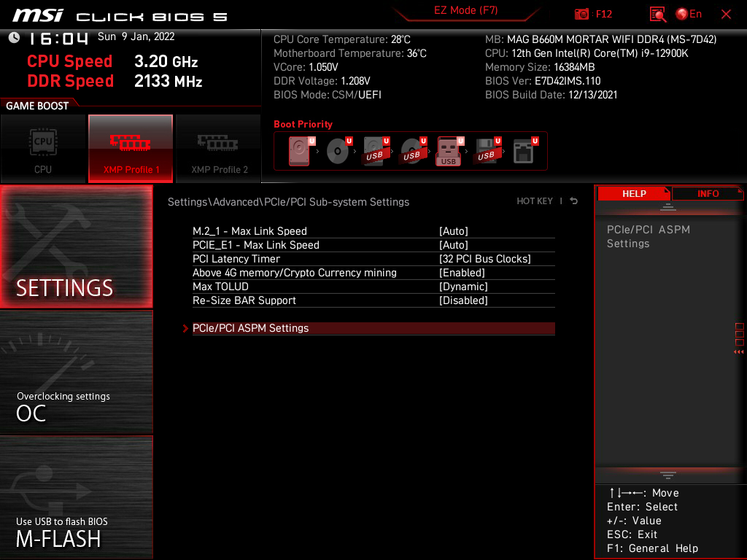Click the Settings\Advanced breadcrumb path

pyautogui.click(x=288, y=202)
